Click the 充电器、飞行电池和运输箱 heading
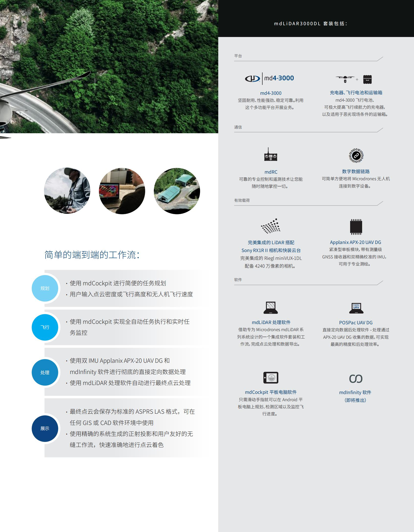The width and height of the screenshot is (414, 532). click(356, 93)
